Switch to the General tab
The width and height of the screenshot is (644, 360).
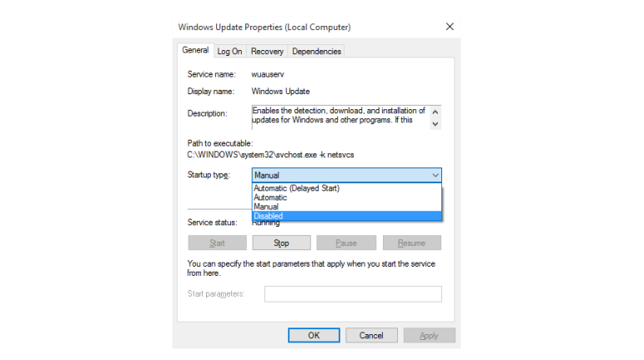click(x=195, y=50)
